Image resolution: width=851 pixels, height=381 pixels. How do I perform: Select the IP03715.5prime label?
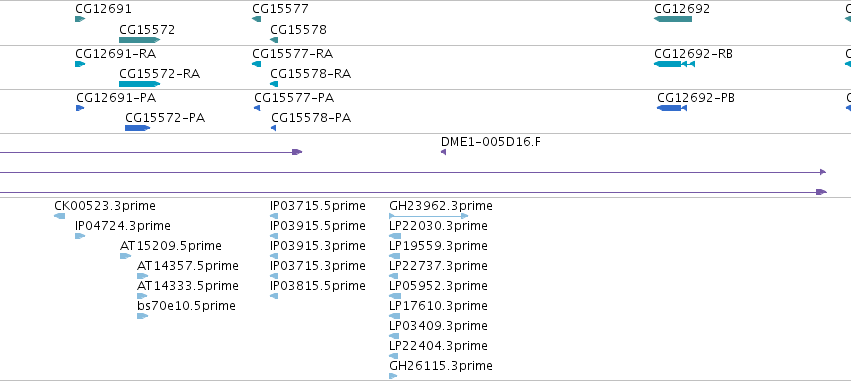click(318, 206)
